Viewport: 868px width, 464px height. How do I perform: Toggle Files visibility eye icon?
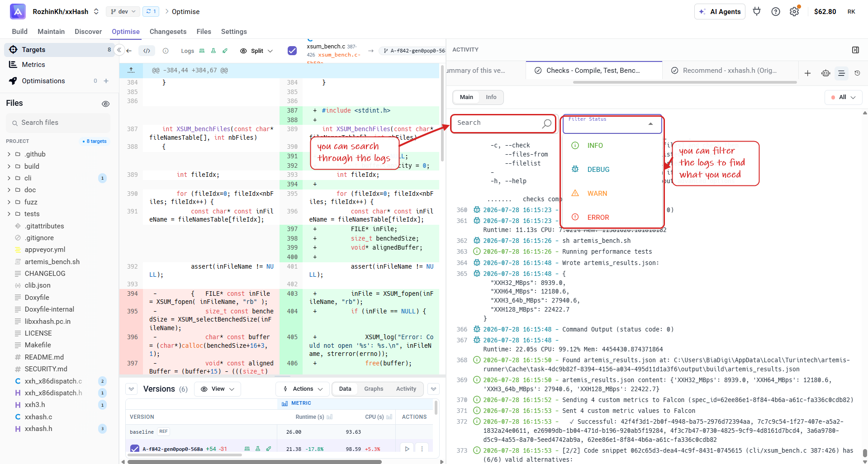(106, 104)
